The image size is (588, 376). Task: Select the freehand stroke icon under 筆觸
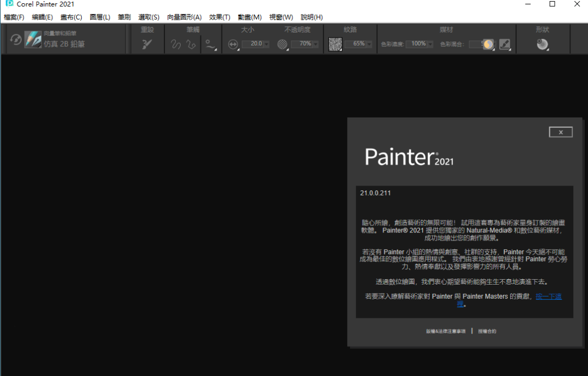pos(175,44)
